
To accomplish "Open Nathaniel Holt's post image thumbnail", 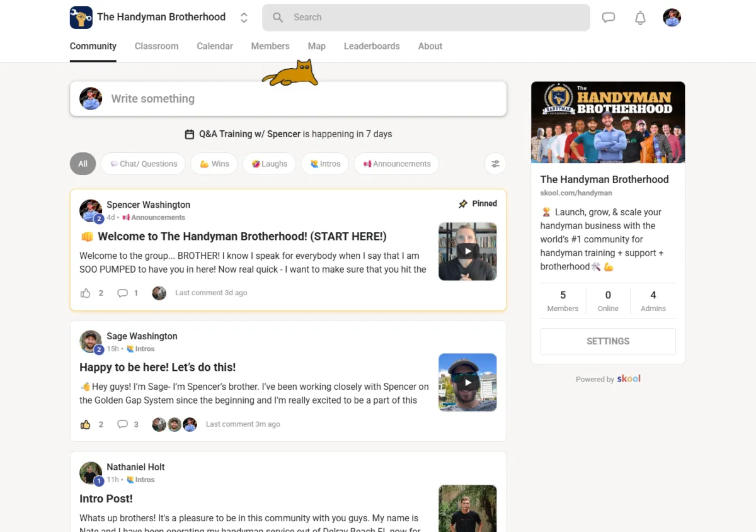I will tap(467, 508).
